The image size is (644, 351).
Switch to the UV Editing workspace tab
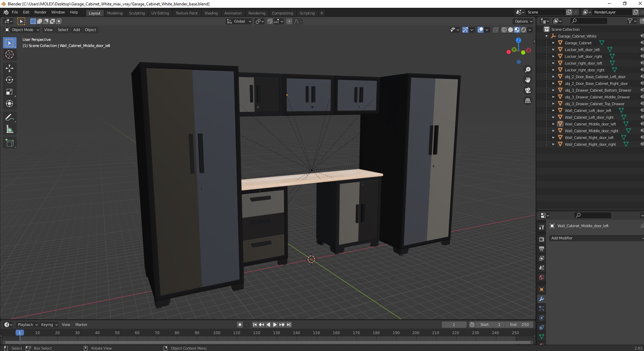160,13
